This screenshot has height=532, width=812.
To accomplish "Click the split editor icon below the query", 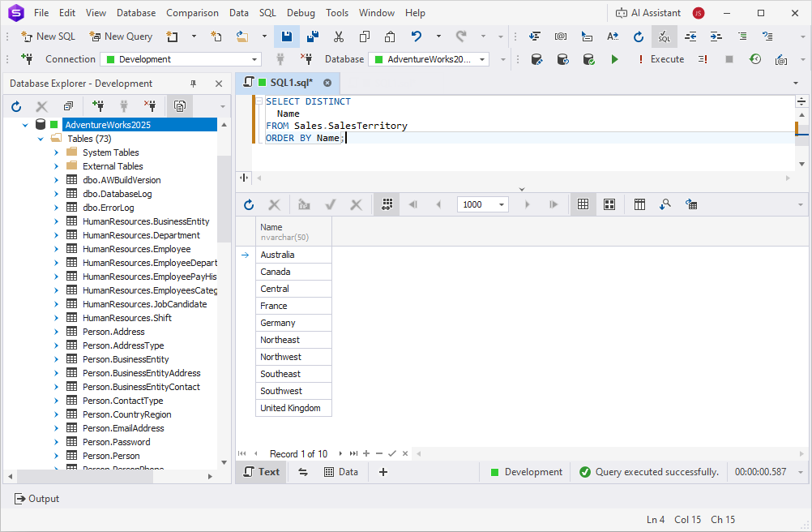I will pos(244,178).
